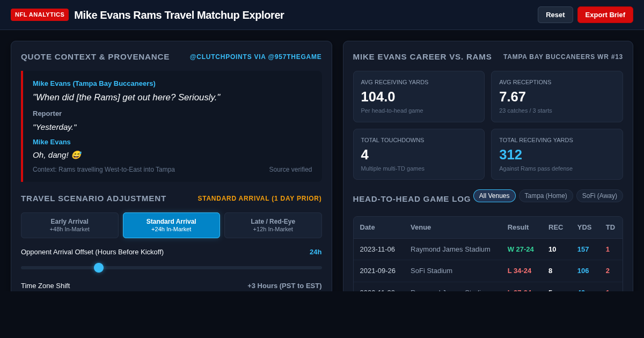Image resolution: width=644 pixels, height=338 pixels.
Task: Click the Venue column header
Action: click(421, 227)
